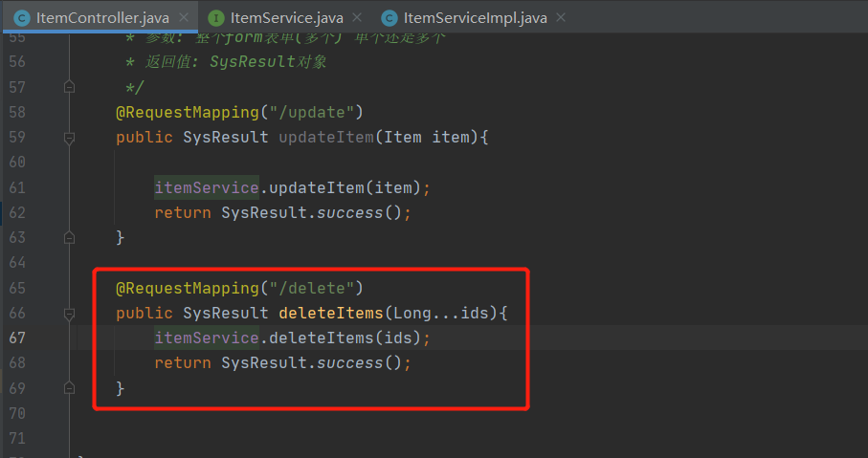Close the ItemController.java tab
Screen dimensions: 868x458
pyautogui.click(x=184, y=18)
